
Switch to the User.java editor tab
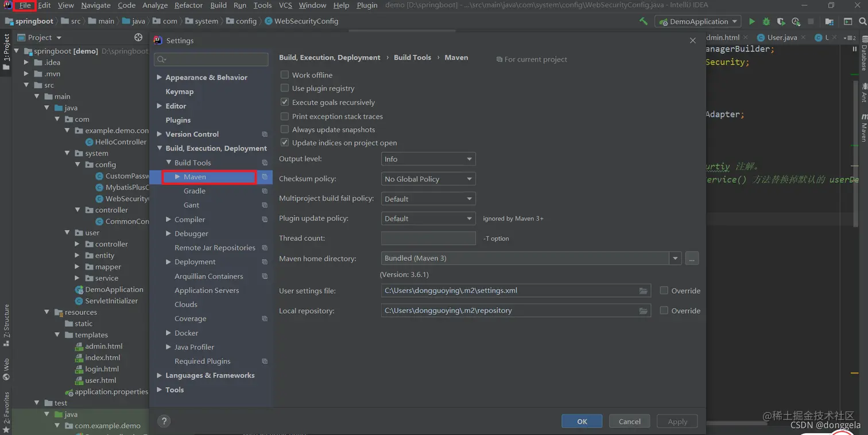point(781,37)
